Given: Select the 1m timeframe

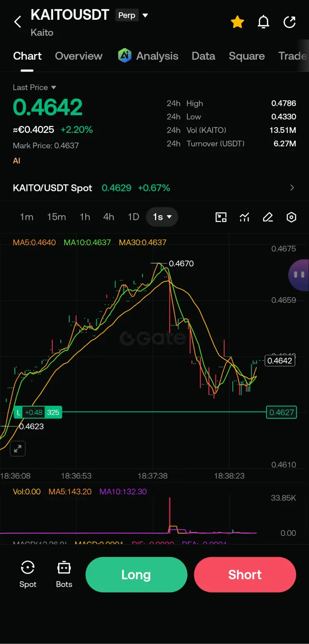Looking at the screenshot, I should point(27,217).
